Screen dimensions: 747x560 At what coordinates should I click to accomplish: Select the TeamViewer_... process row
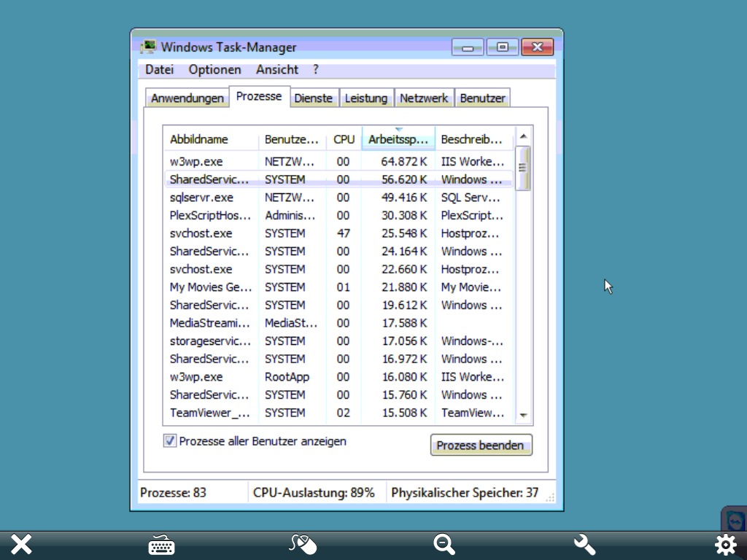click(x=338, y=413)
